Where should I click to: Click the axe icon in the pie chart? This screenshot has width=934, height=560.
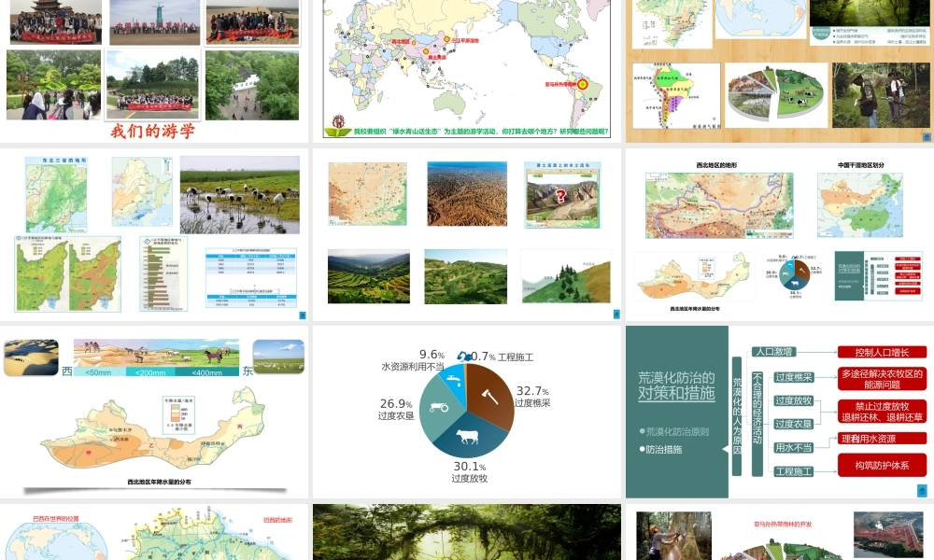tap(489, 397)
